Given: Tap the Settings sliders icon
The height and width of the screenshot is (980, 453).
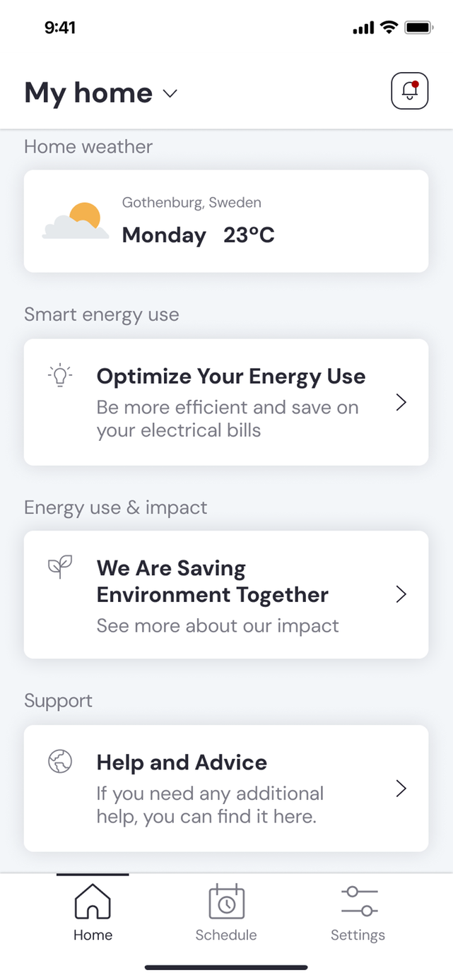Looking at the screenshot, I should tap(358, 902).
